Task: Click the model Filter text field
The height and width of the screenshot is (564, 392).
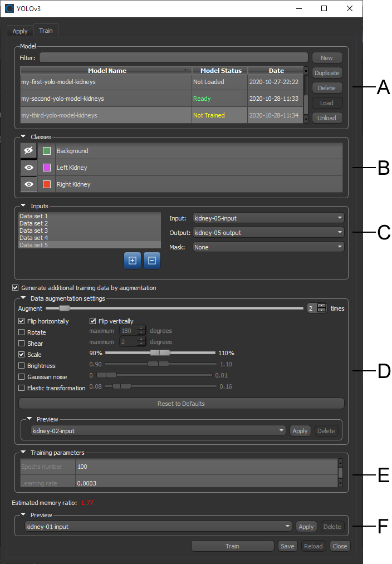Action: click(173, 57)
